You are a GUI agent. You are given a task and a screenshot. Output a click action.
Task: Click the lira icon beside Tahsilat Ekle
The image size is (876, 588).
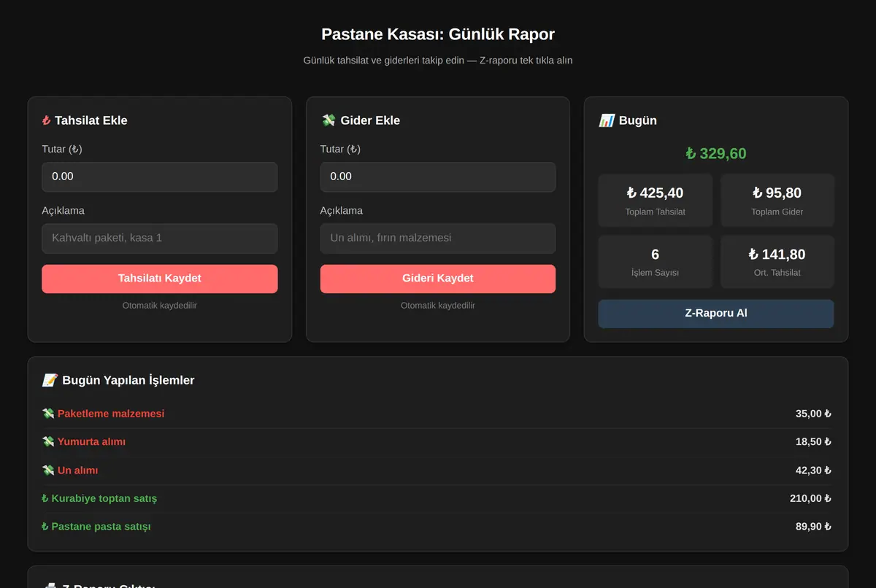46,120
